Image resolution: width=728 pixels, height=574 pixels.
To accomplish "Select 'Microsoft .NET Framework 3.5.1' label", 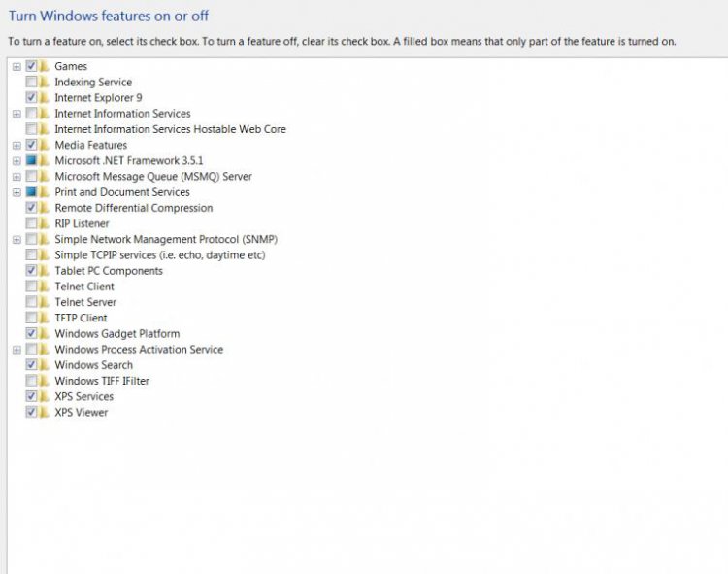I will tap(128, 160).
